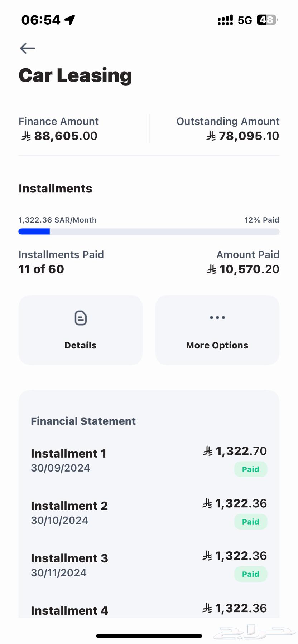Tap the Paid badge on Installment 1
The width and height of the screenshot is (298, 644).
251,469
